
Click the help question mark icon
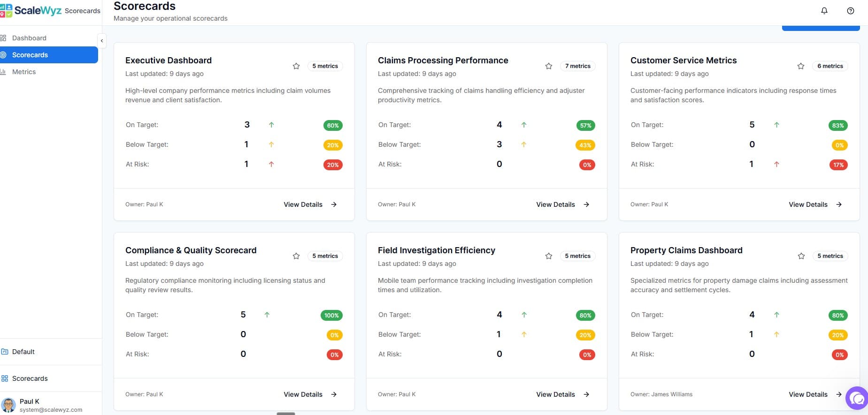click(850, 11)
